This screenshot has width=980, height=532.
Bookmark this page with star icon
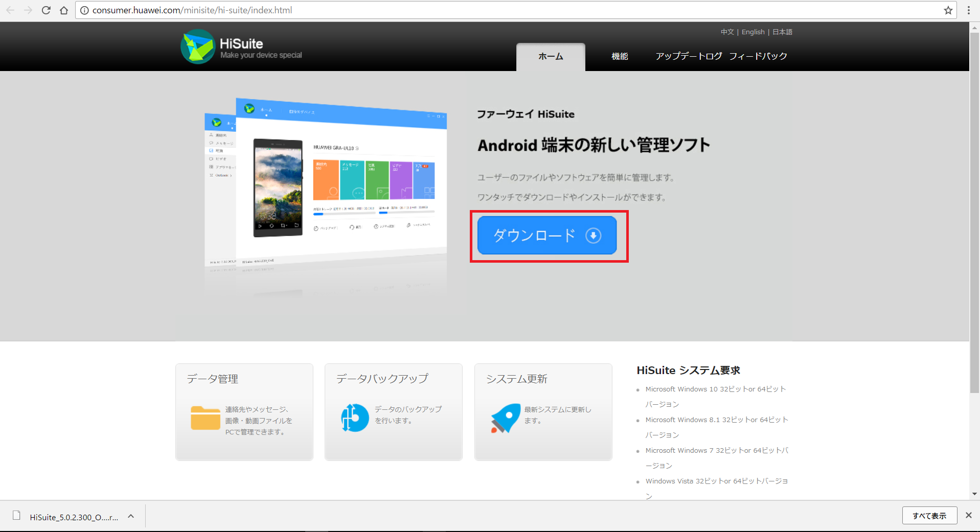(948, 10)
